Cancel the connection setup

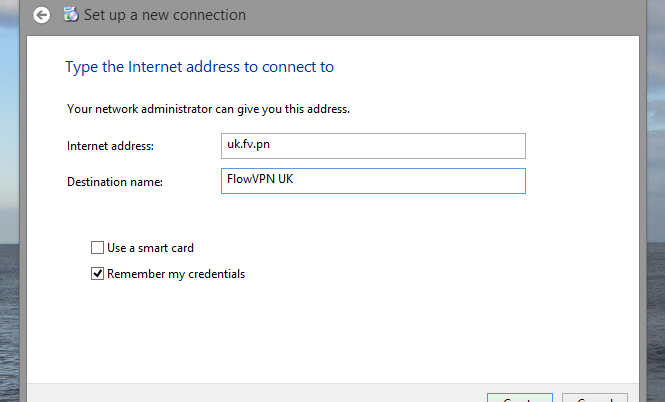point(594,398)
